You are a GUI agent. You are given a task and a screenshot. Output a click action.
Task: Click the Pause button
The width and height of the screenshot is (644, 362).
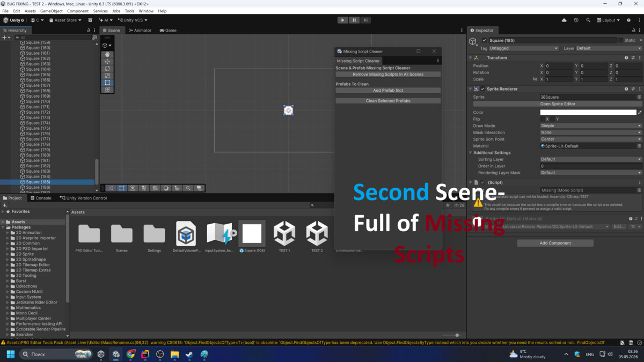354,20
